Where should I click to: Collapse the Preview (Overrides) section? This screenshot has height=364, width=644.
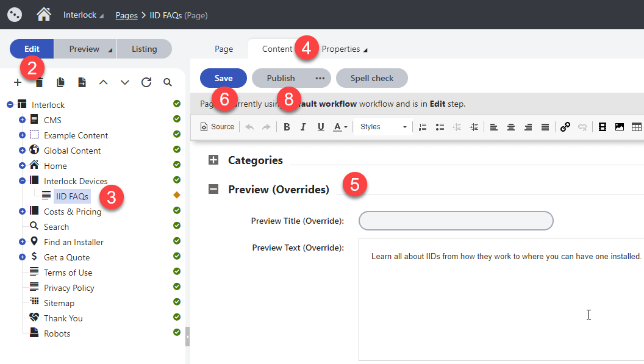click(x=213, y=189)
